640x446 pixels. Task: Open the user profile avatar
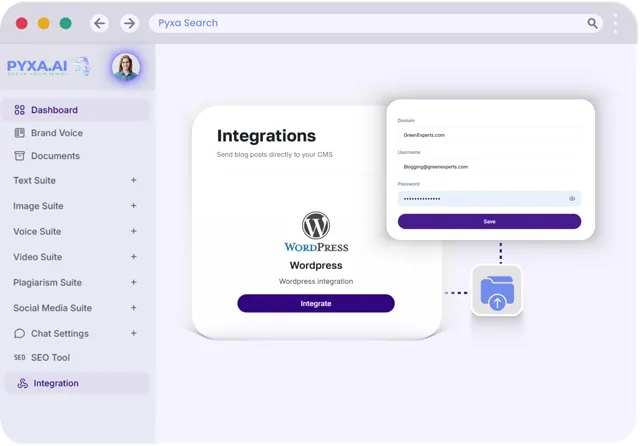point(126,67)
